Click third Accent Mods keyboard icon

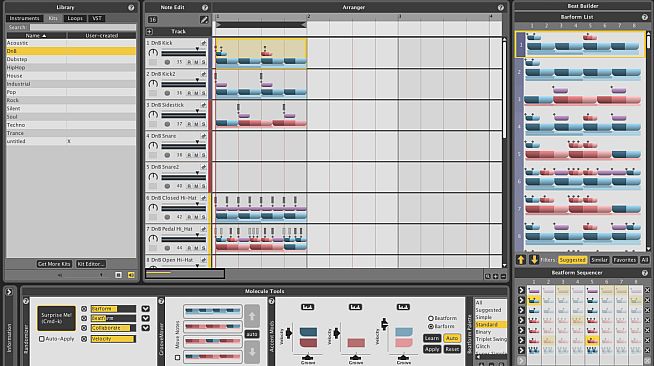click(403, 307)
